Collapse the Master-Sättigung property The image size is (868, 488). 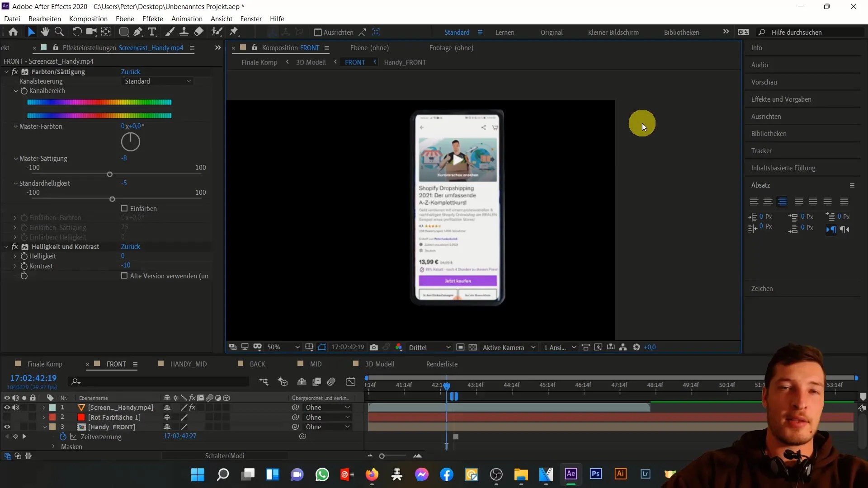click(16, 159)
